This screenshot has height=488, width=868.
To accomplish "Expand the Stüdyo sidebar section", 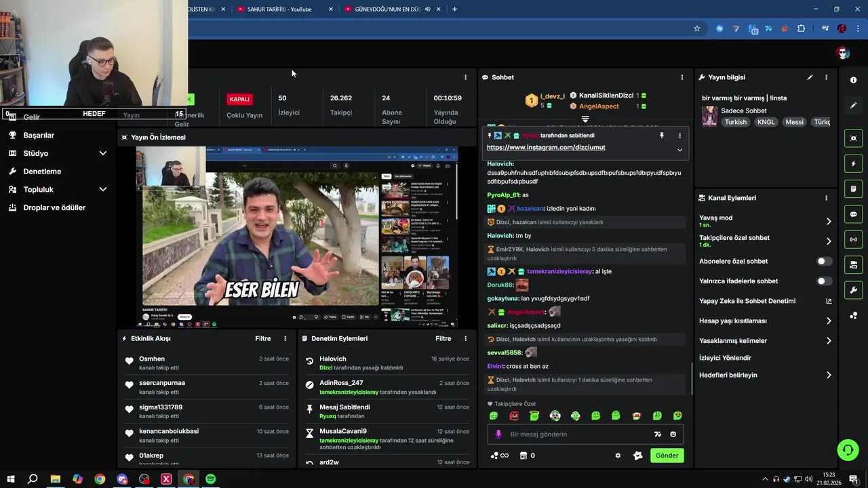I will [x=103, y=153].
